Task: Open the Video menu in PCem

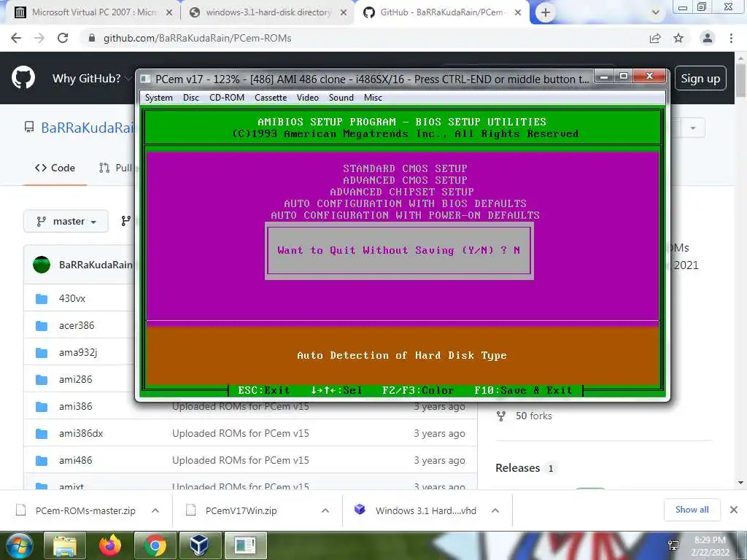Action: pos(308,98)
